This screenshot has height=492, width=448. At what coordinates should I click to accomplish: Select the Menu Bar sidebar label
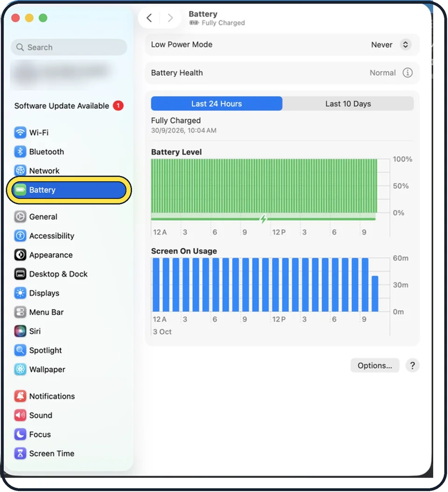click(46, 313)
